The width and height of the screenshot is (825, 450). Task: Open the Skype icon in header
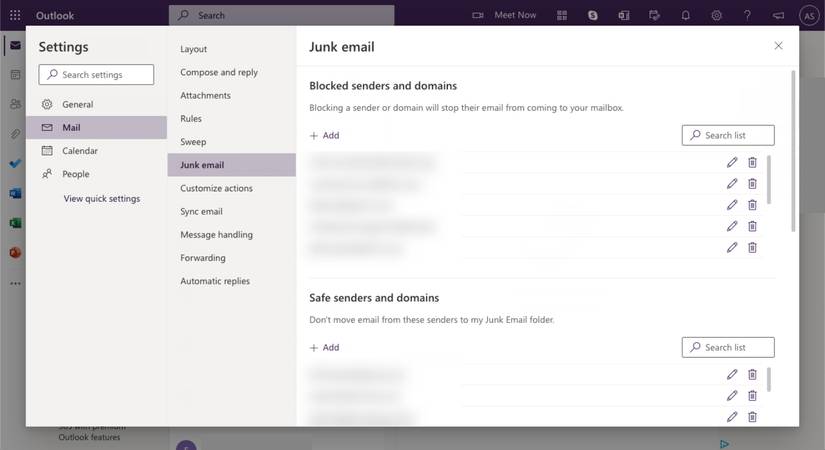pyautogui.click(x=592, y=15)
